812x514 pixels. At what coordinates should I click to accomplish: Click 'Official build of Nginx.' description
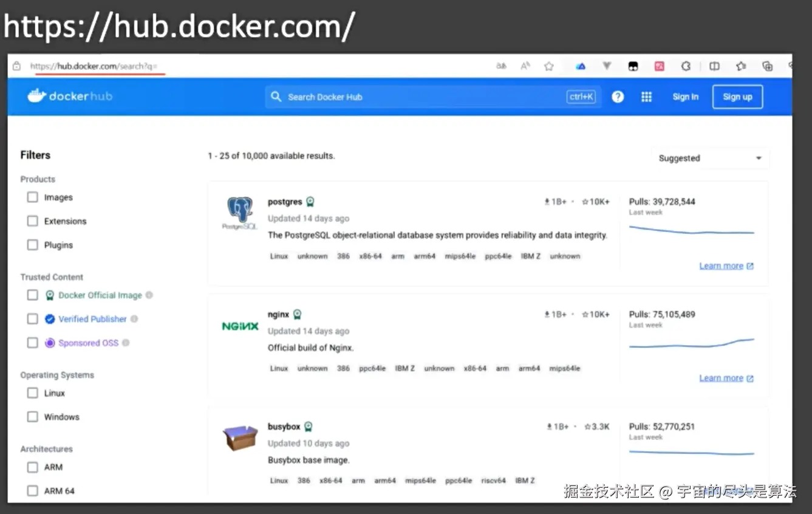tap(310, 348)
